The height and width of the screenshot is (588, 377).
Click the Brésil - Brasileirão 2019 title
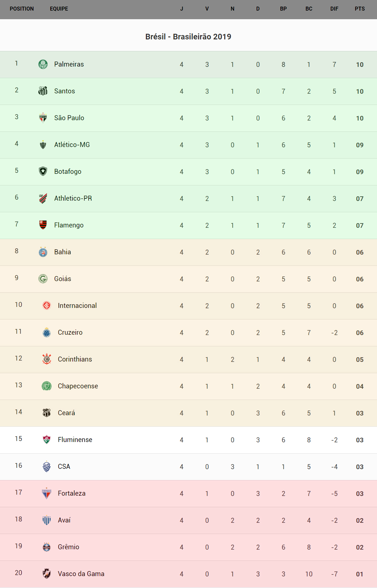(188, 37)
